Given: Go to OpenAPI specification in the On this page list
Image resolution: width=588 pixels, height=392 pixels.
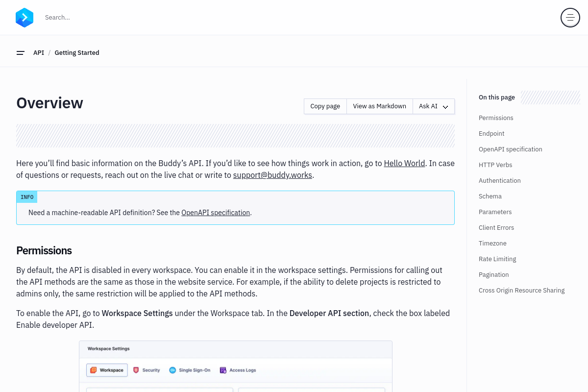Looking at the screenshot, I should [511, 149].
